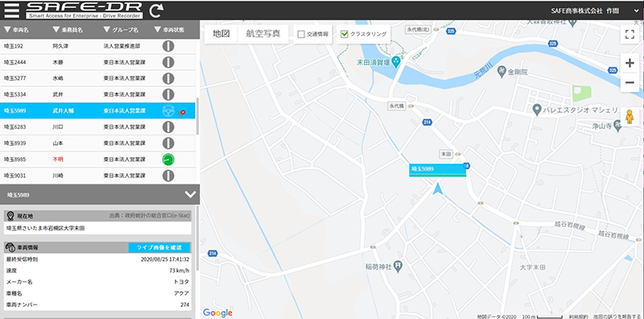Toggle fullscreen map view
Image resolution: width=644 pixels, height=319 pixels.
pyautogui.click(x=630, y=34)
